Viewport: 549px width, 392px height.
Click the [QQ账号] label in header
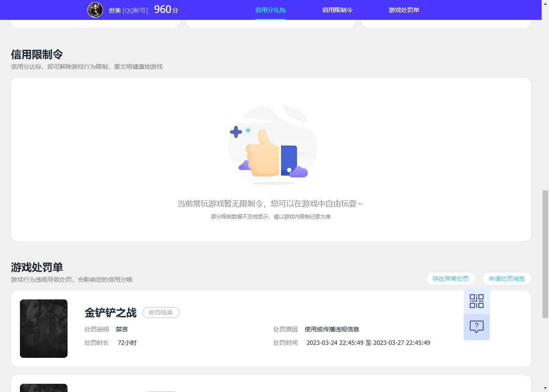tap(136, 10)
